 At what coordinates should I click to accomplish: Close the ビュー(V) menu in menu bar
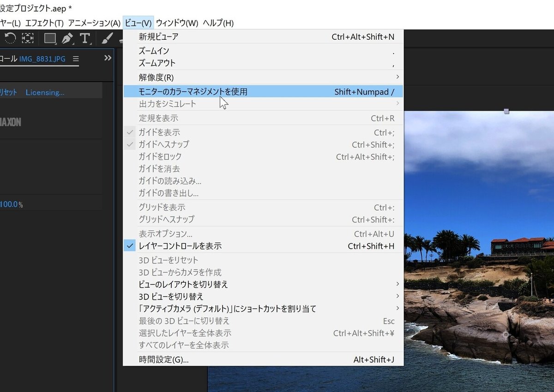pos(138,23)
